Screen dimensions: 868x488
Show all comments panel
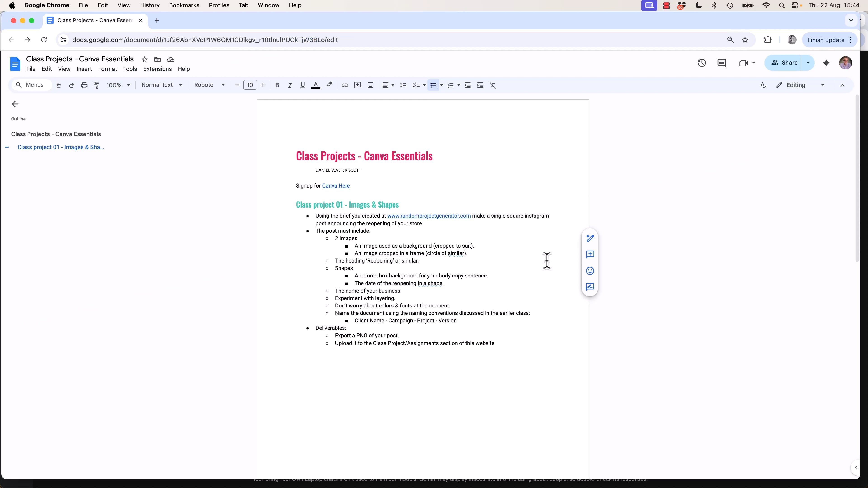(x=722, y=63)
